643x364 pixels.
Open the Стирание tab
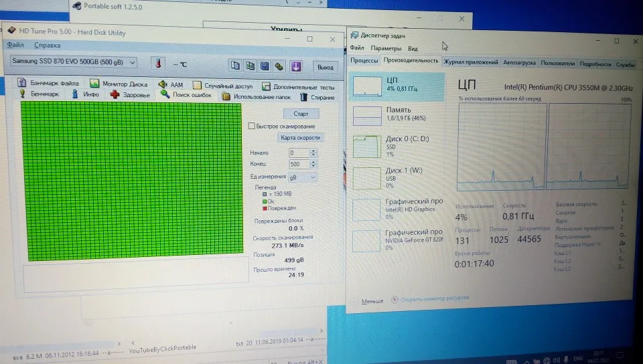point(317,98)
